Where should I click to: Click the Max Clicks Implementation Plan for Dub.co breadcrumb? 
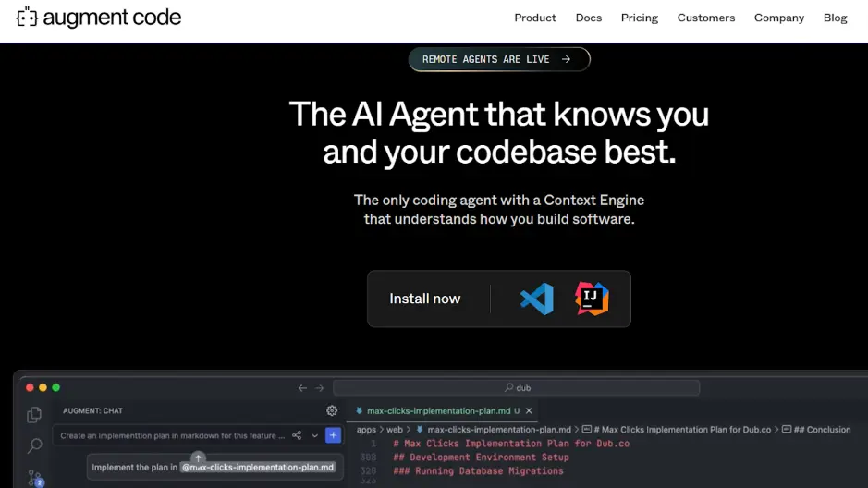[x=677, y=430]
